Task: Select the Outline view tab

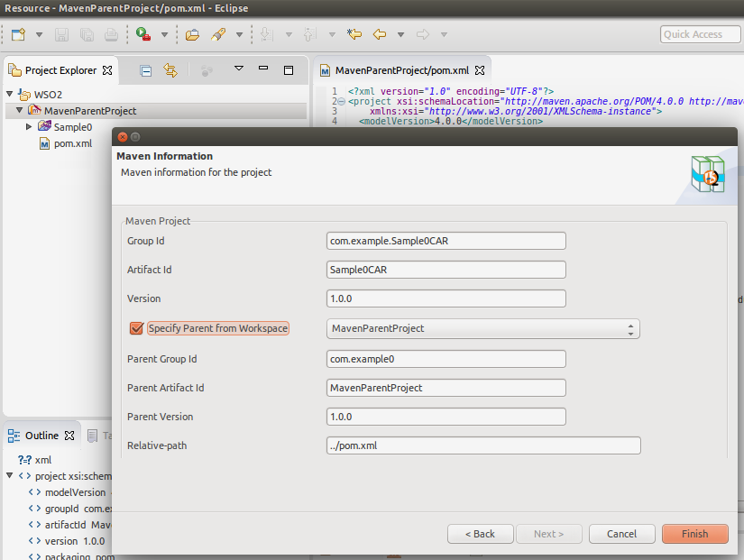Action: point(41,436)
